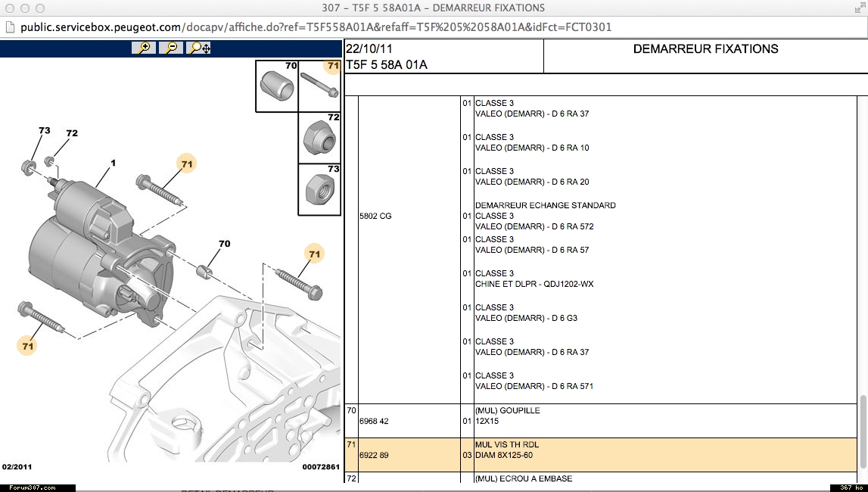
Task: Open the part 71 bolt thumbnail
Action: (321, 86)
